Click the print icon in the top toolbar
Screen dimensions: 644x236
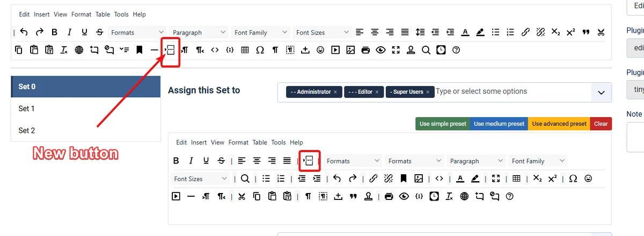(365, 50)
